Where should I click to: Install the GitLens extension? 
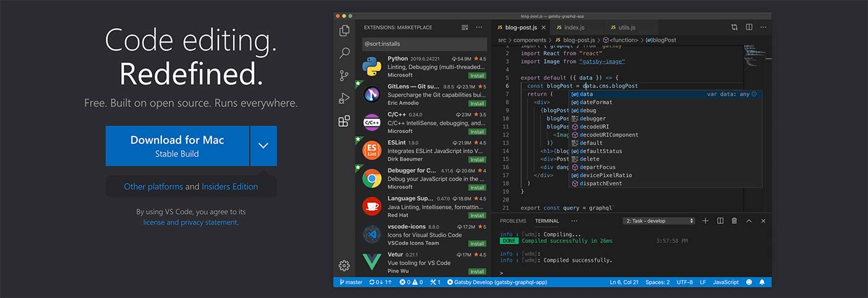tap(477, 104)
